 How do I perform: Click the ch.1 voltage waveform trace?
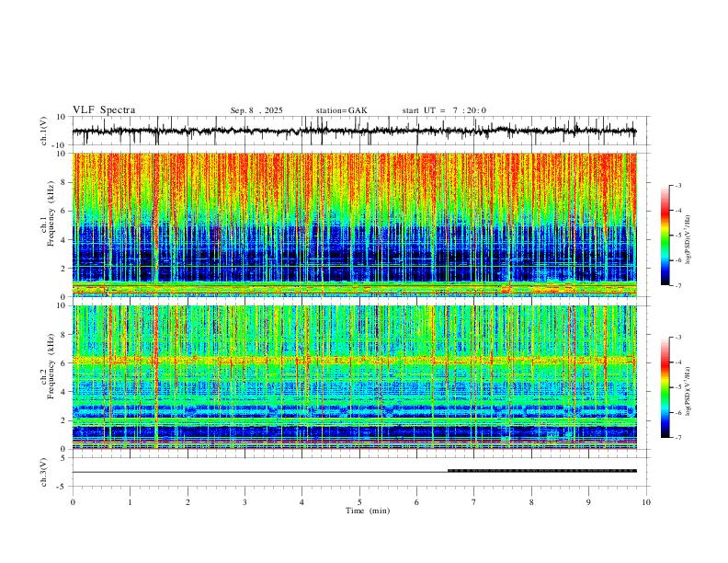pyautogui.click(x=354, y=131)
